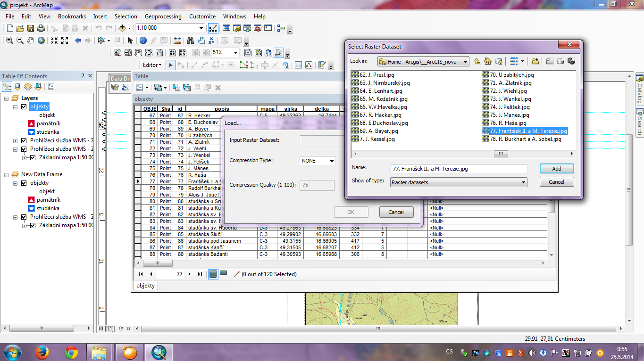The height and width of the screenshot is (361, 644).
Task: Open the Bookmarks menu
Action: [72, 16]
